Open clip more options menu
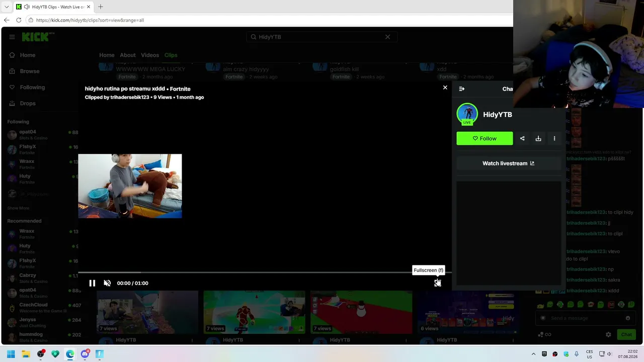 (554, 138)
